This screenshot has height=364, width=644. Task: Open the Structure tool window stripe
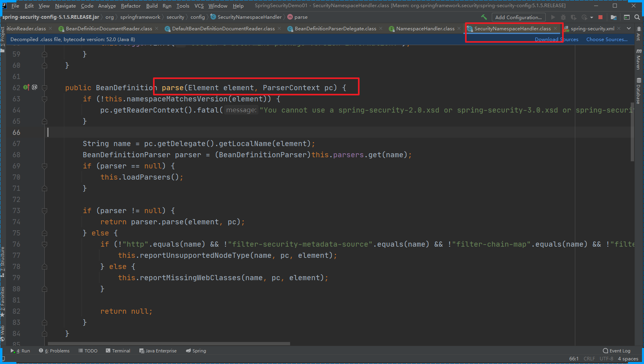click(3, 261)
